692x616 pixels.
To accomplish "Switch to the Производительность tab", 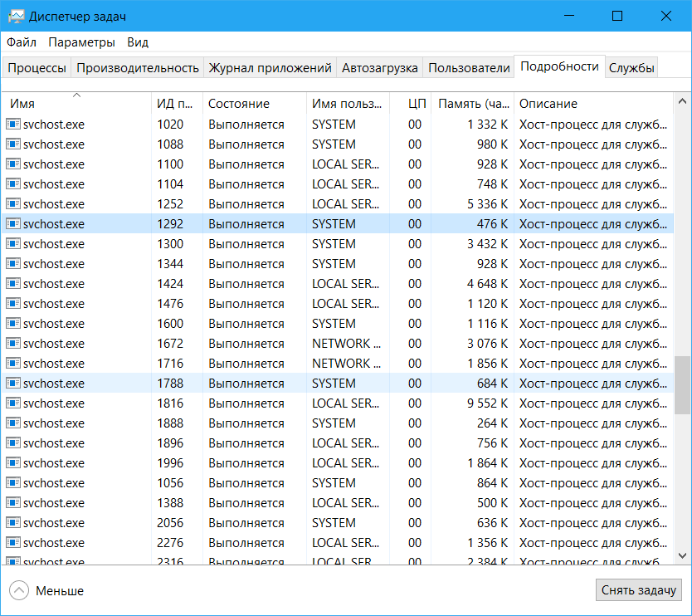I will click(137, 67).
